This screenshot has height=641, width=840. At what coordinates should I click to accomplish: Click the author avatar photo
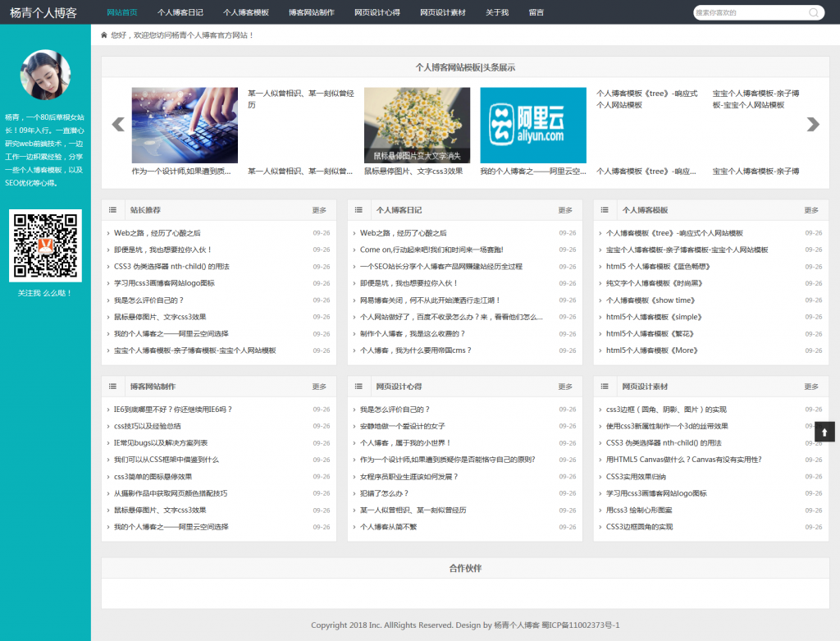coord(45,75)
